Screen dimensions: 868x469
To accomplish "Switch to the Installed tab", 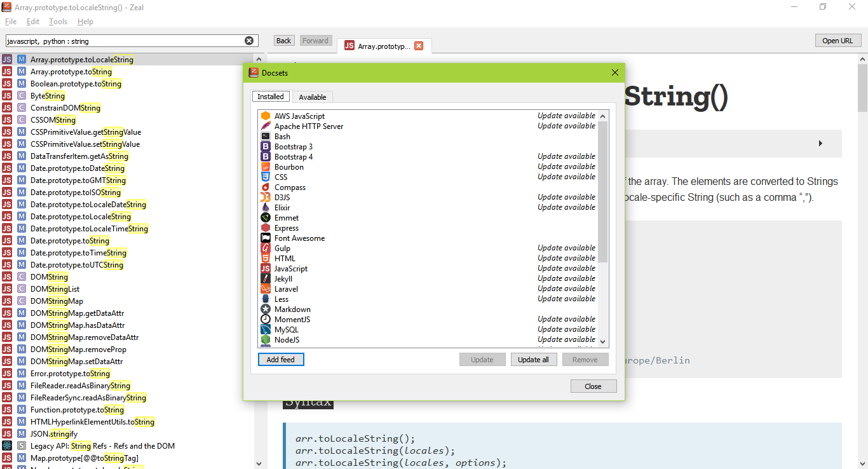I will 271,97.
